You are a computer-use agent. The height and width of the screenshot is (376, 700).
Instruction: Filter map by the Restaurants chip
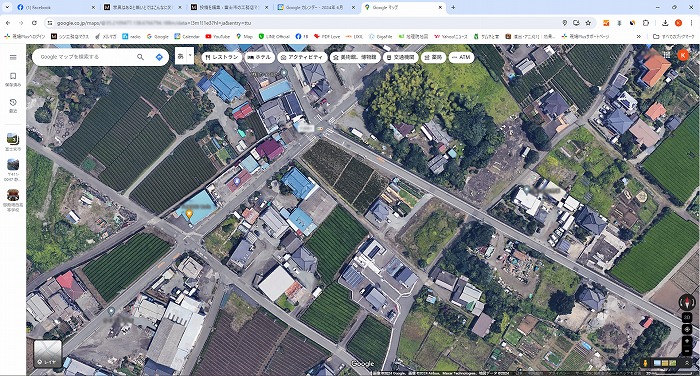coord(222,57)
